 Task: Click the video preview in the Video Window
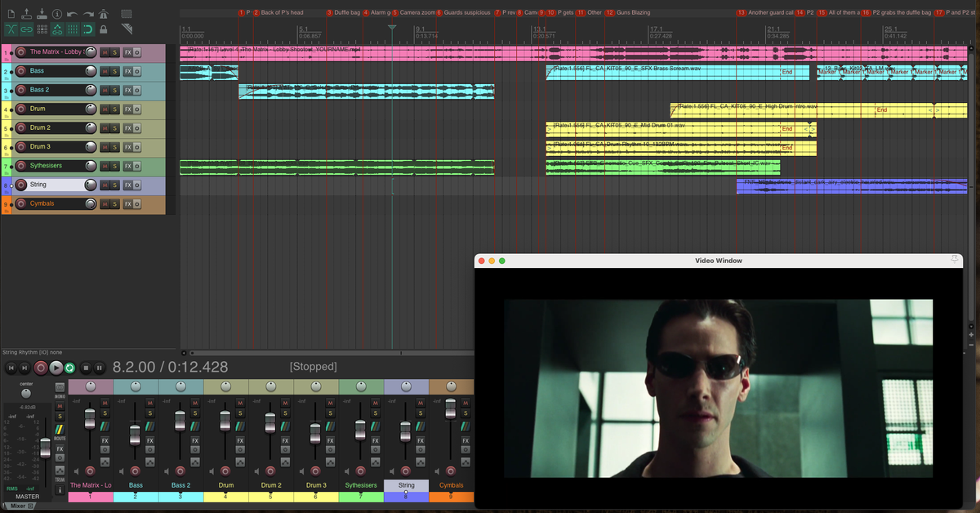click(718, 388)
